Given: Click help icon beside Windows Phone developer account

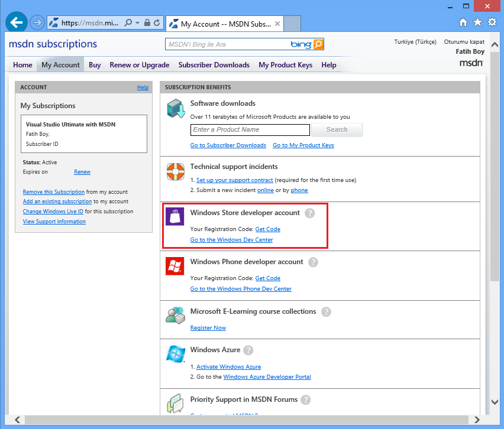Looking at the screenshot, I should click(x=313, y=262).
